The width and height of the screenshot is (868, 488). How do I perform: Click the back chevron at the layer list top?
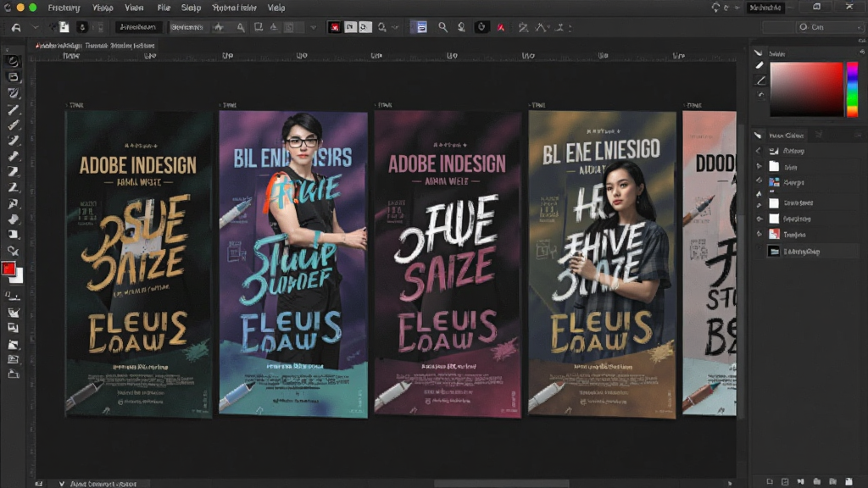click(x=759, y=151)
